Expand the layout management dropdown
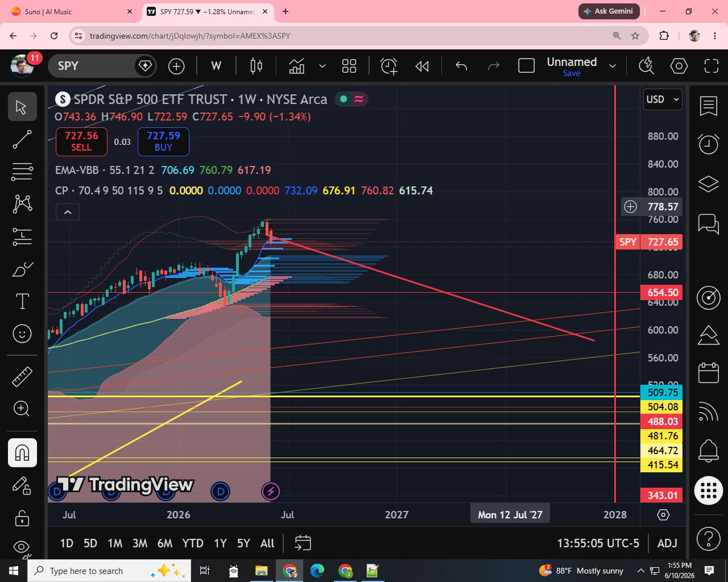 [613, 66]
